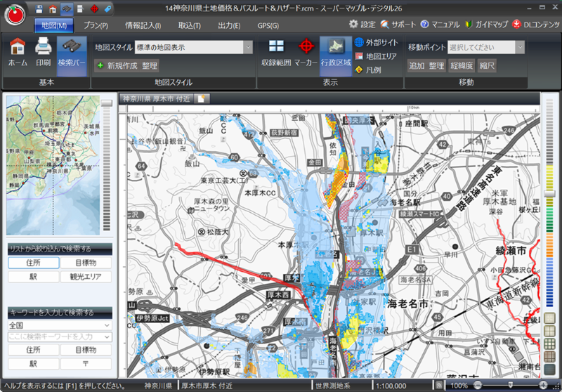Show 収録範囲 coverage range
Viewport: 562px width, 392px height.
[x=276, y=53]
